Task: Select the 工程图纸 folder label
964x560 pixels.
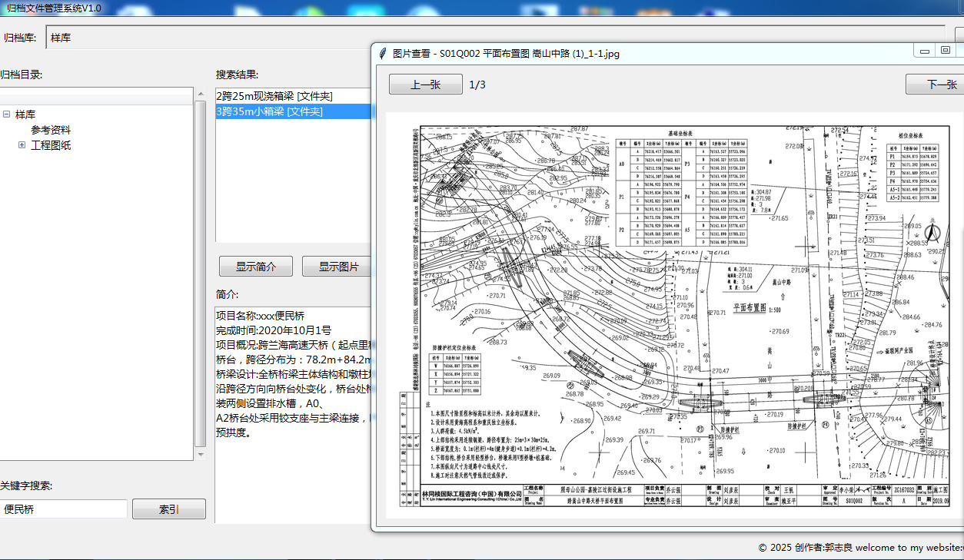Action: tap(51, 145)
